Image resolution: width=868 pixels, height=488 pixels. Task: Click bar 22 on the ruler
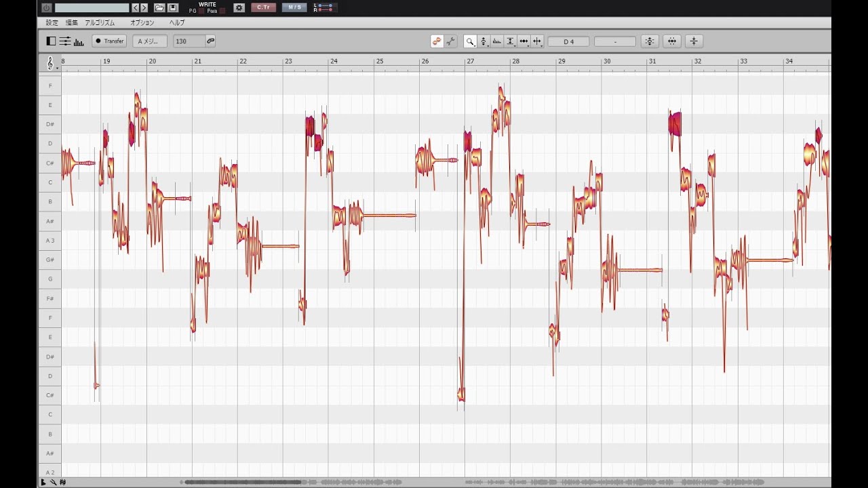(x=243, y=62)
